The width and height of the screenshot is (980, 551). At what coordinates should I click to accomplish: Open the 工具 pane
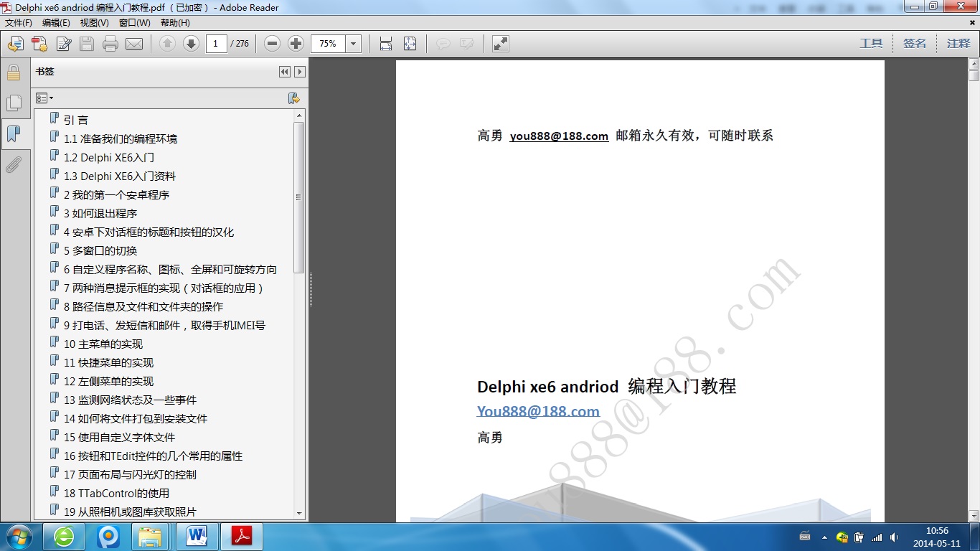point(871,44)
